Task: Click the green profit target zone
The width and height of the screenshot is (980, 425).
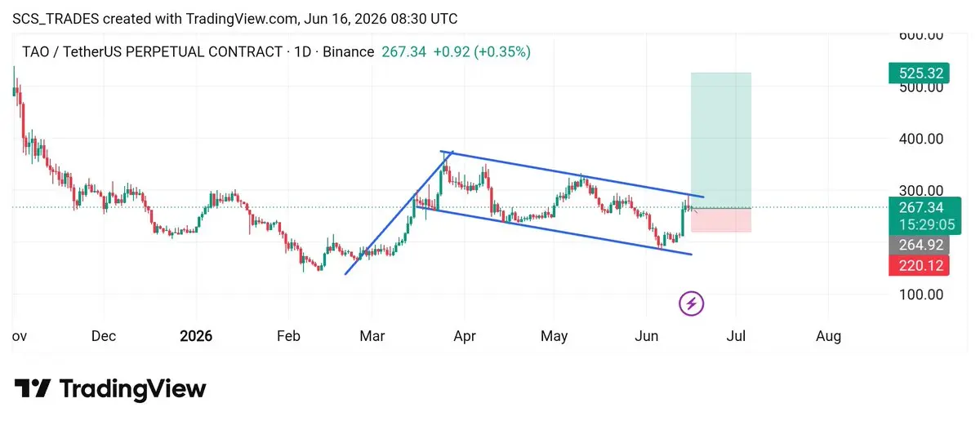Action: click(721, 140)
